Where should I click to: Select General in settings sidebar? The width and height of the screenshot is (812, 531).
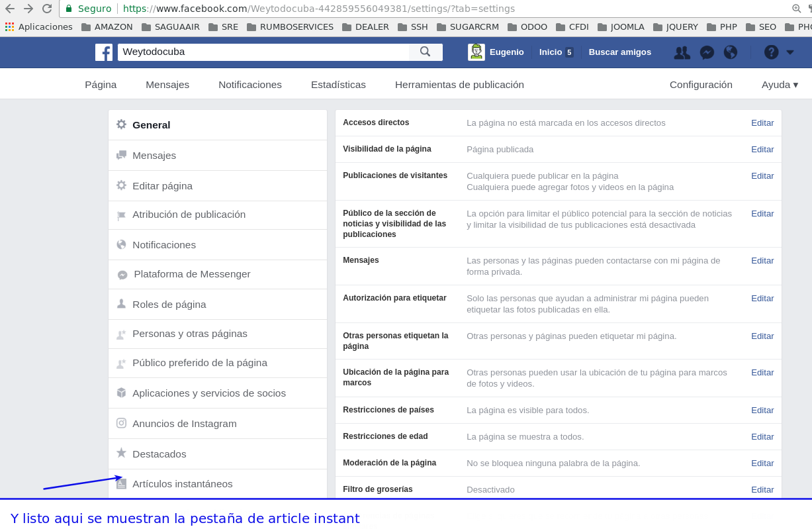click(x=218, y=124)
